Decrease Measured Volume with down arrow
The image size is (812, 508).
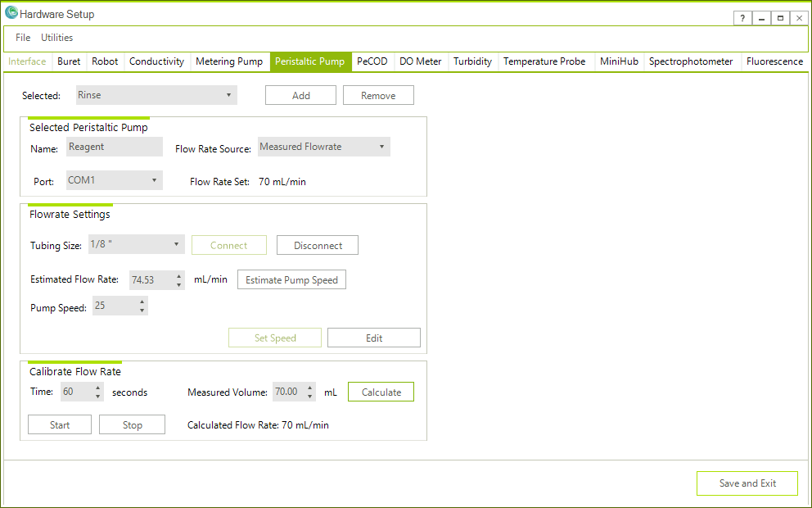310,397
